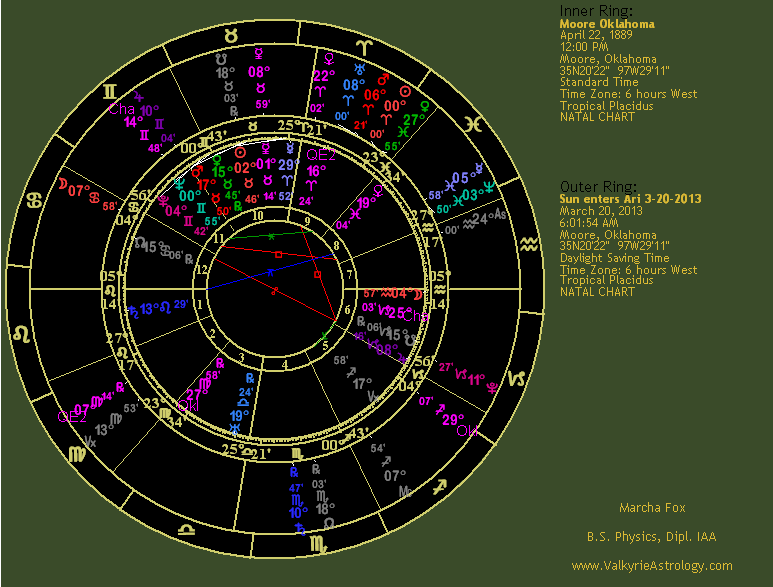Click the red Moon crescent at 07° Cancer
The image size is (773, 587).
[x=64, y=185]
